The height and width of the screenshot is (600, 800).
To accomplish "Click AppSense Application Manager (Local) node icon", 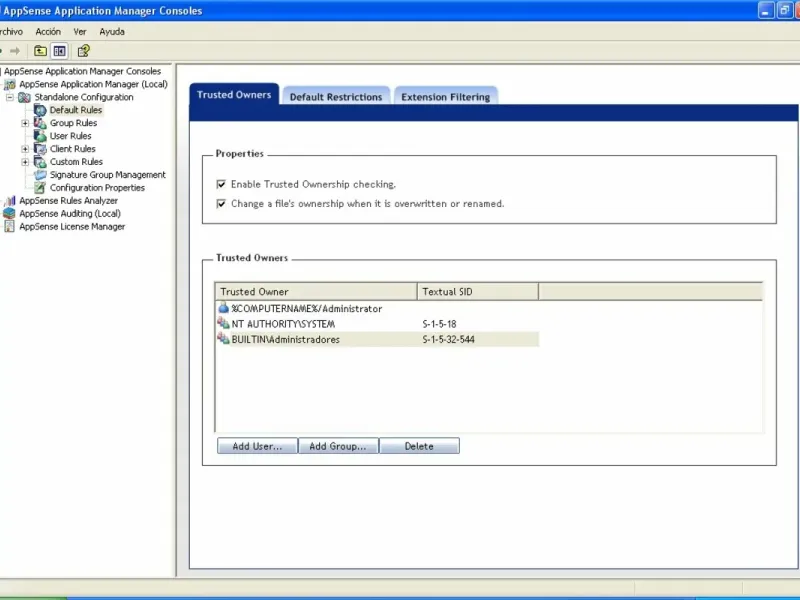I will click(x=10, y=84).
